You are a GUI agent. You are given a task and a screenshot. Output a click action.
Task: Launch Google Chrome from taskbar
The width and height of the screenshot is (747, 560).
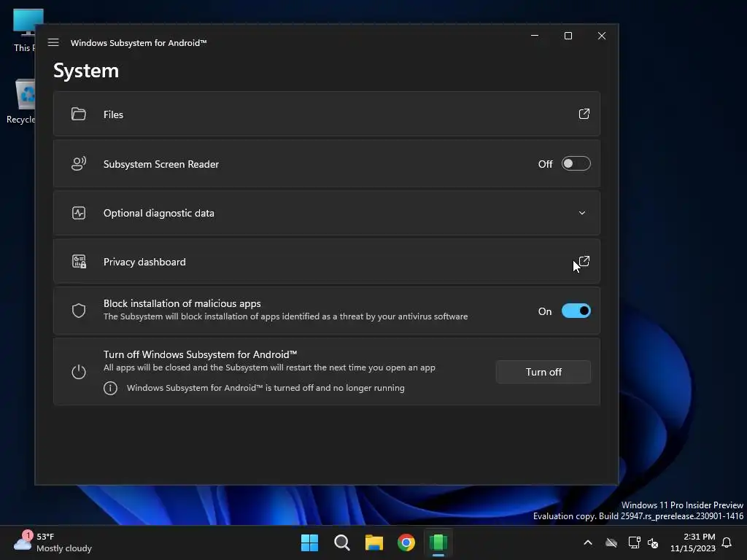[406, 542]
